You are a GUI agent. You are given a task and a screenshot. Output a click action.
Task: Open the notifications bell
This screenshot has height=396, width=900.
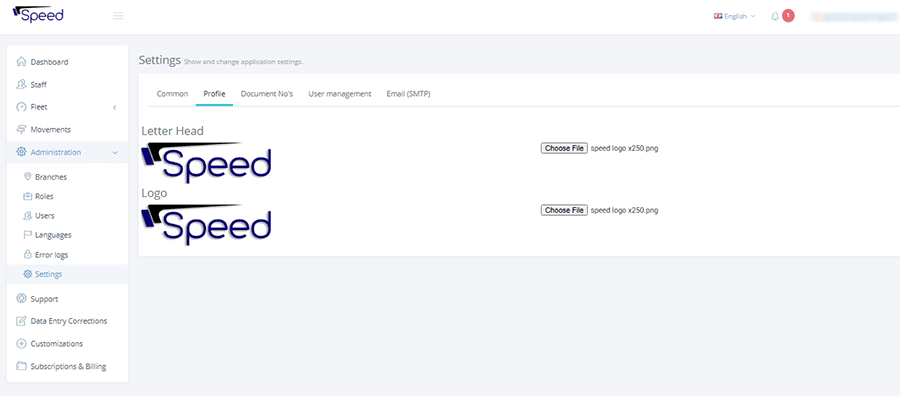click(775, 16)
